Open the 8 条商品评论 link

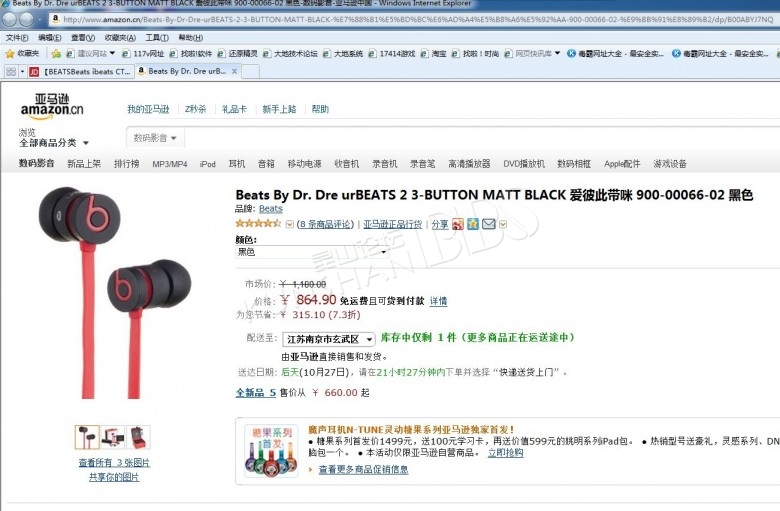(325, 224)
